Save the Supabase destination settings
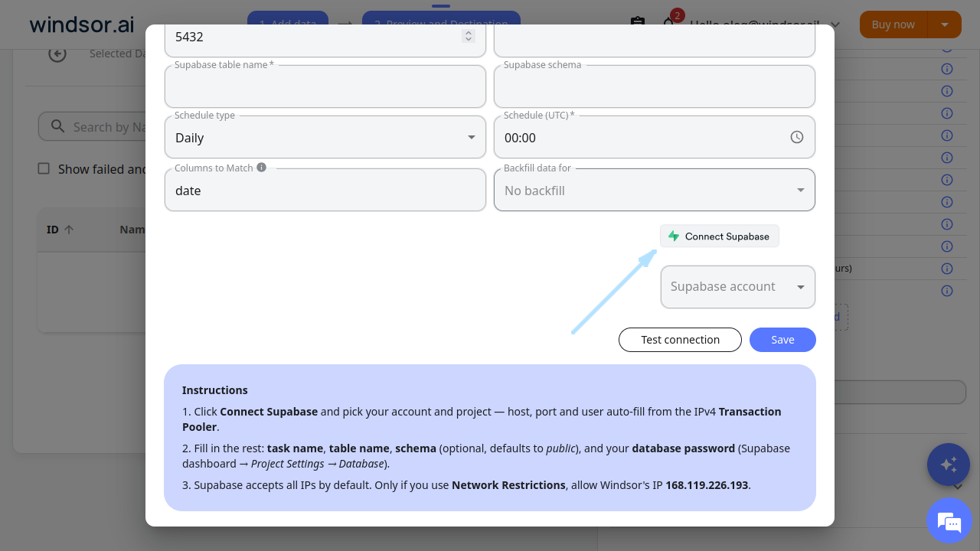Viewport: 980px width, 551px height. coord(782,340)
